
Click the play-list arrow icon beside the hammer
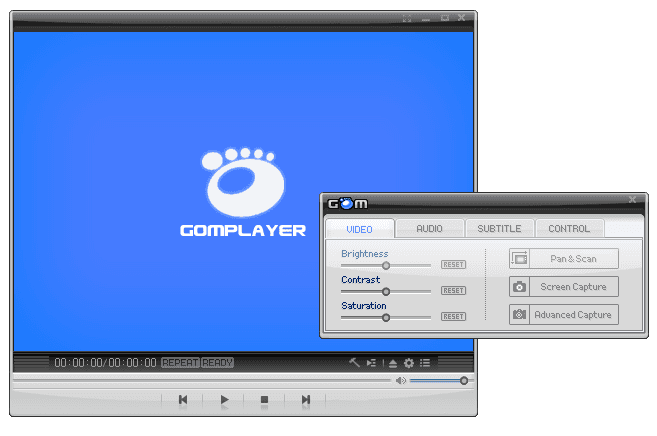click(371, 363)
